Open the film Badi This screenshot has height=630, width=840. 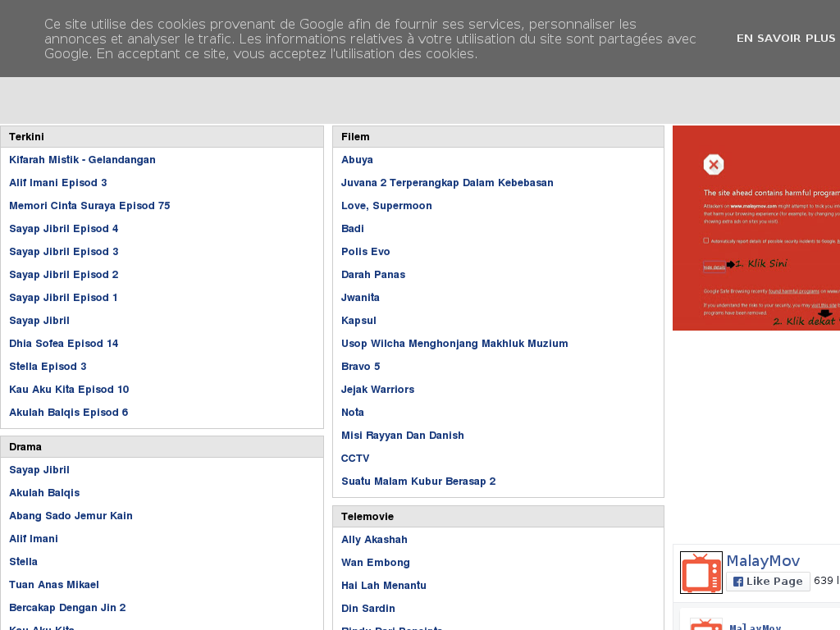(353, 229)
